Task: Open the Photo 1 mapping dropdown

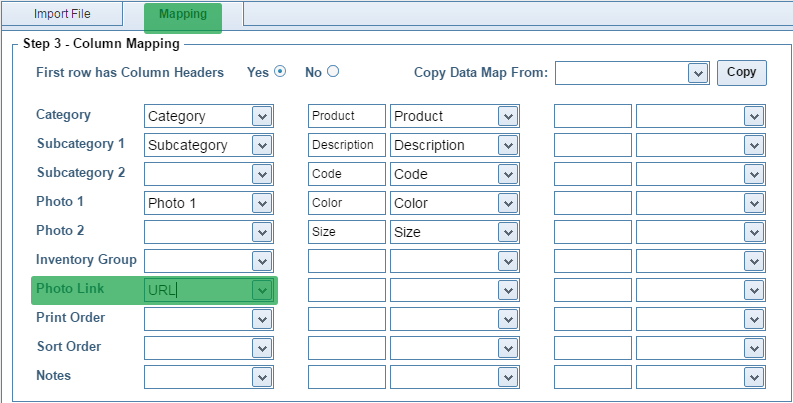Action: coord(262,203)
